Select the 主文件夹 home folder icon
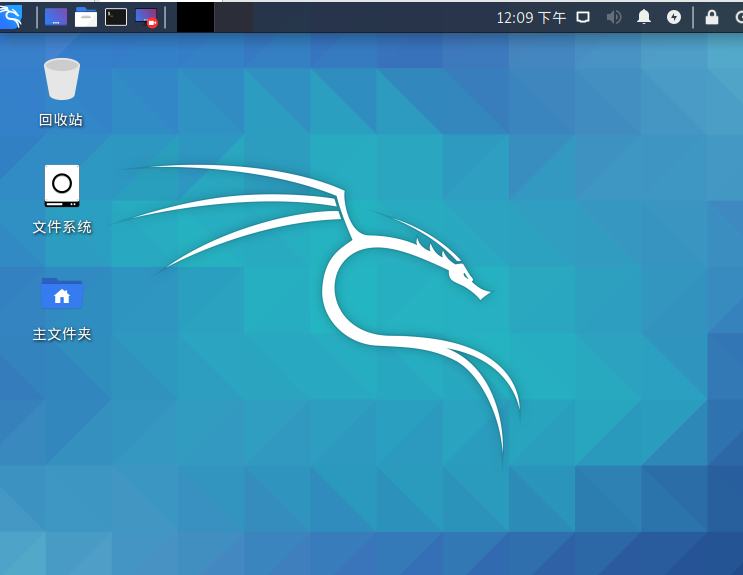Screen dimensions: 743x575 pyautogui.click(x=62, y=293)
